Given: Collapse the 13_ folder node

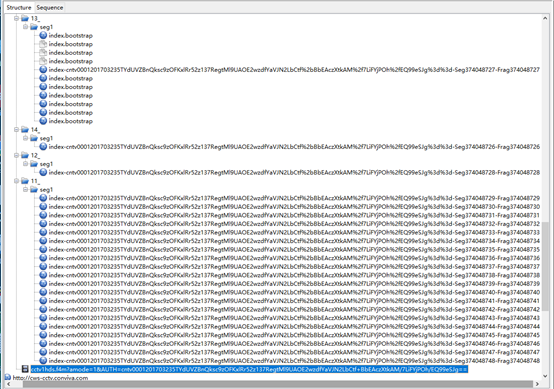Looking at the screenshot, I should (x=16, y=18).
